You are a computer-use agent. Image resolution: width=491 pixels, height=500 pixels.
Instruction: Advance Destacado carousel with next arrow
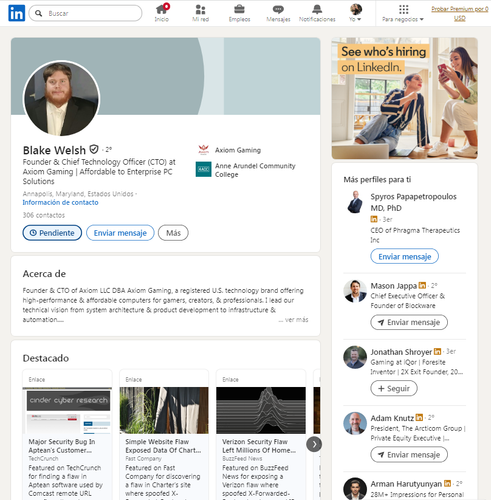click(314, 444)
